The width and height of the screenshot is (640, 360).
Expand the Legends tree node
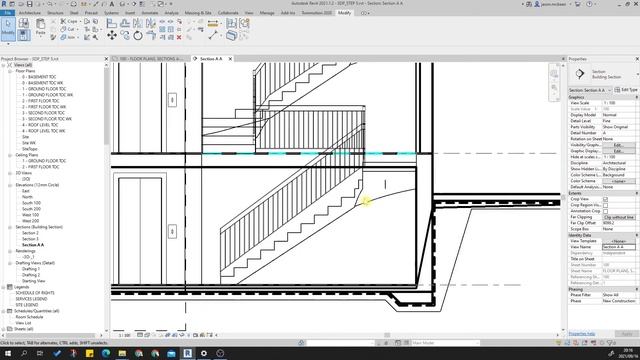(x=4, y=287)
